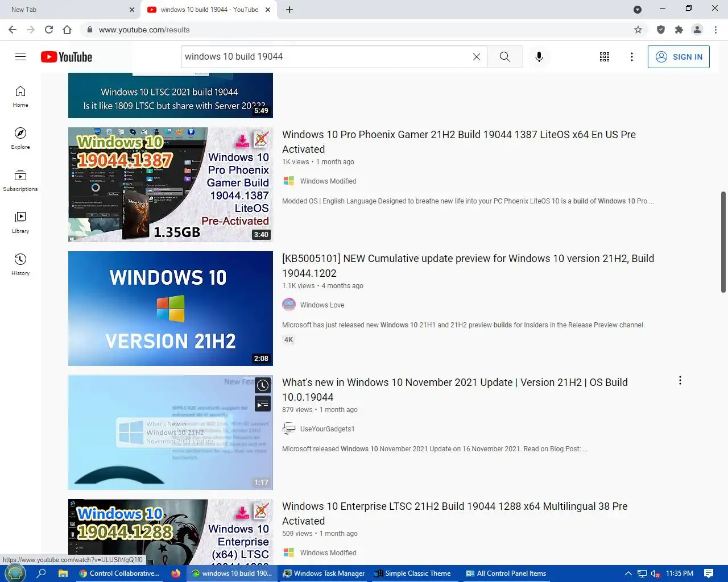
Task: Click the taskbar search magnifier
Action: [41, 573]
